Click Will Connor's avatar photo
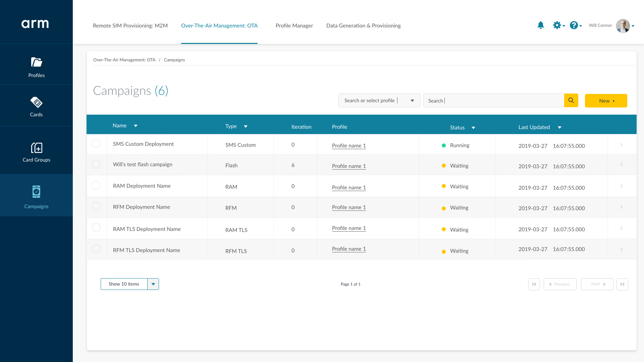The width and height of the screenshot is (644, 362). click(x=623, y=26)
